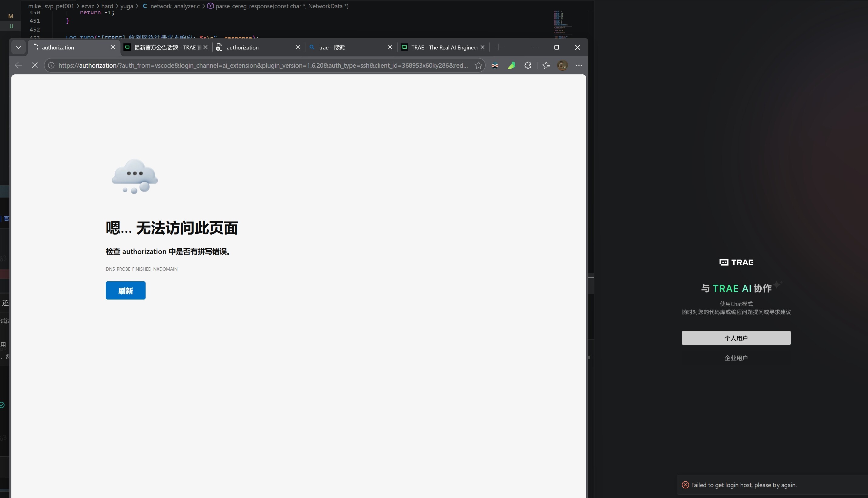Click the stop loading X icon
Viewport: 868px width, 498px height.
click(x=35, y=65)
